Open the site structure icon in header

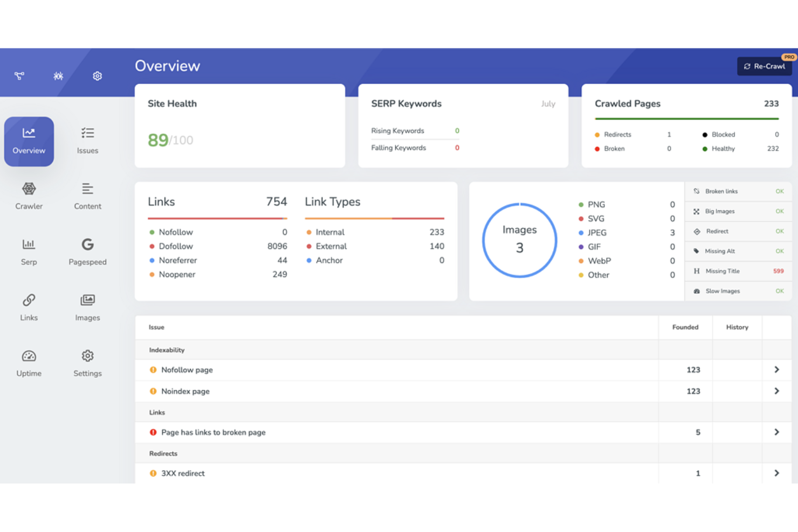pos(19,76)
